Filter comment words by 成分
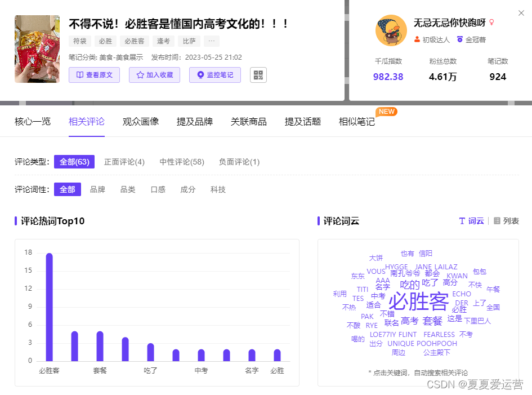532x395 pixels. (187, 189)
